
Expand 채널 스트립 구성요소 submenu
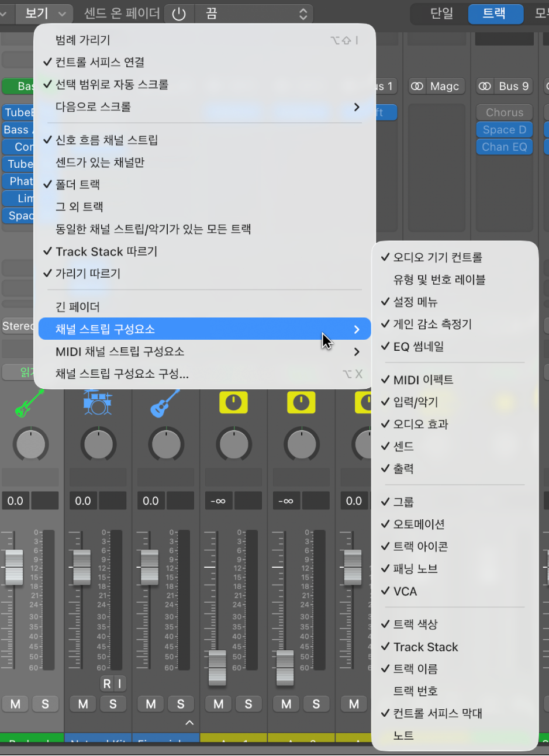tap(205, 329)
